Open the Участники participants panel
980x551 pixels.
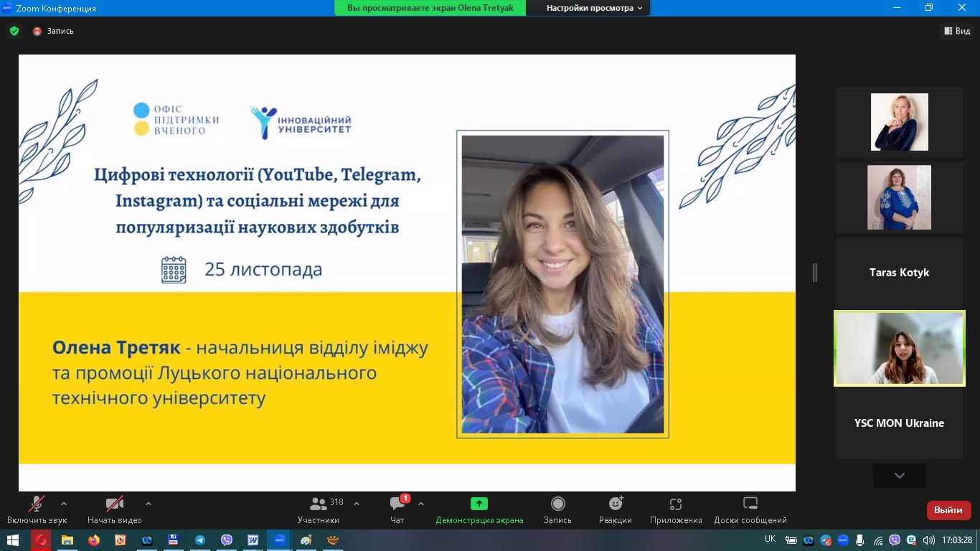click(x=319, y=509)
